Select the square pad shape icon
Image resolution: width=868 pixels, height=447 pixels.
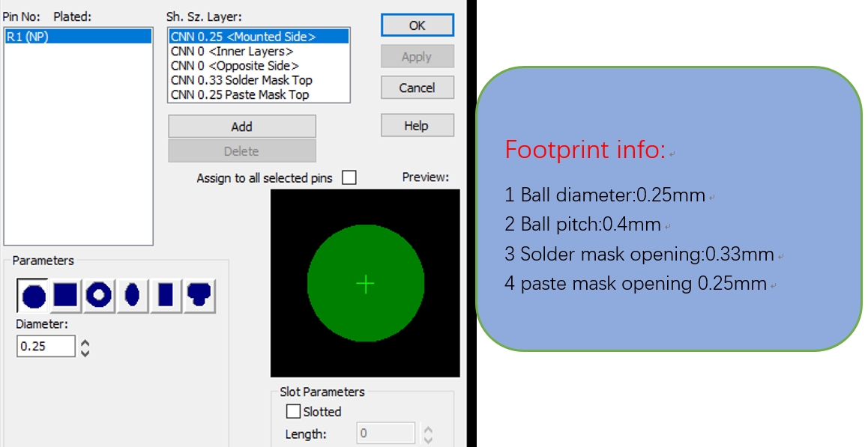(65, 294)
